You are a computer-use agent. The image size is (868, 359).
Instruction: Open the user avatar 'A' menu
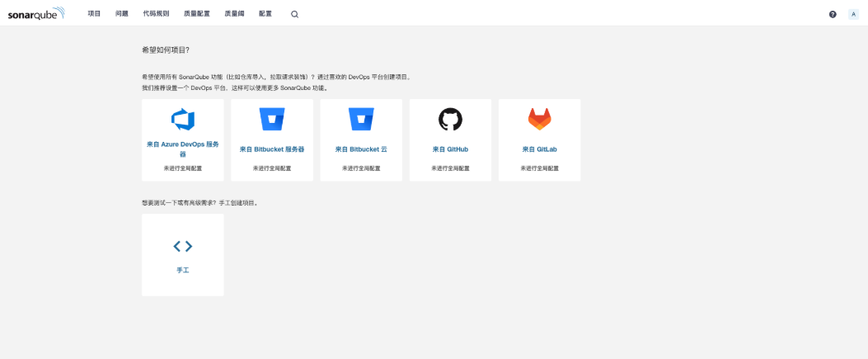coord(853,14)
